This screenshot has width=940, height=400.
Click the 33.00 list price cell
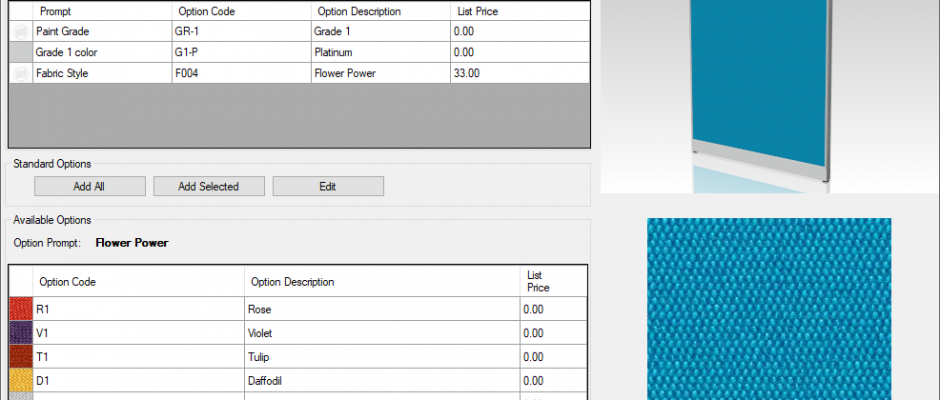click(x=520, y=73)
